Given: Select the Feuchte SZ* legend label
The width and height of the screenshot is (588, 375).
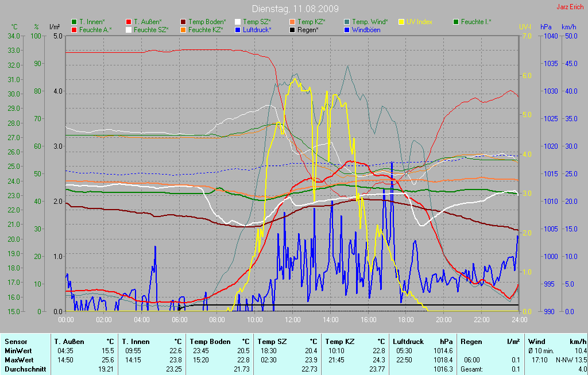Looking at the screenshot, I should [x=151, y=30].
